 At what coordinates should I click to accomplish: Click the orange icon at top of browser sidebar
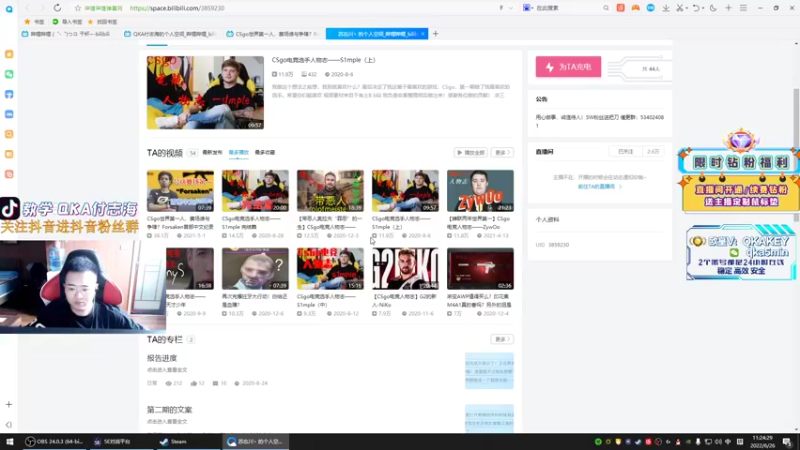(9, 54)
